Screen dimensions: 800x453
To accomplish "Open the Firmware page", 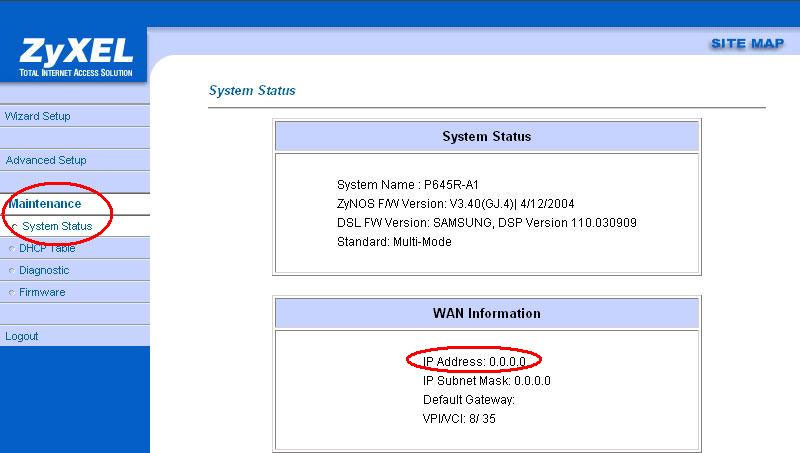I will tap(42, 293).
